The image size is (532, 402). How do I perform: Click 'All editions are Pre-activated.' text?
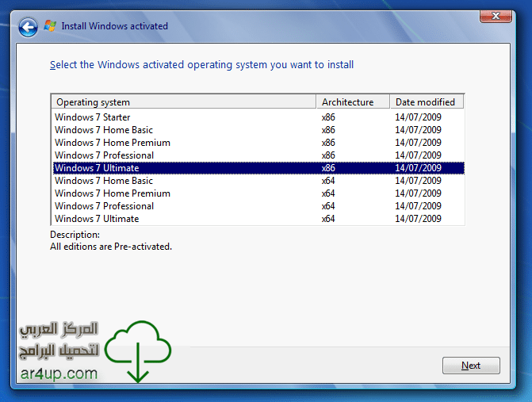pos(111,247)
